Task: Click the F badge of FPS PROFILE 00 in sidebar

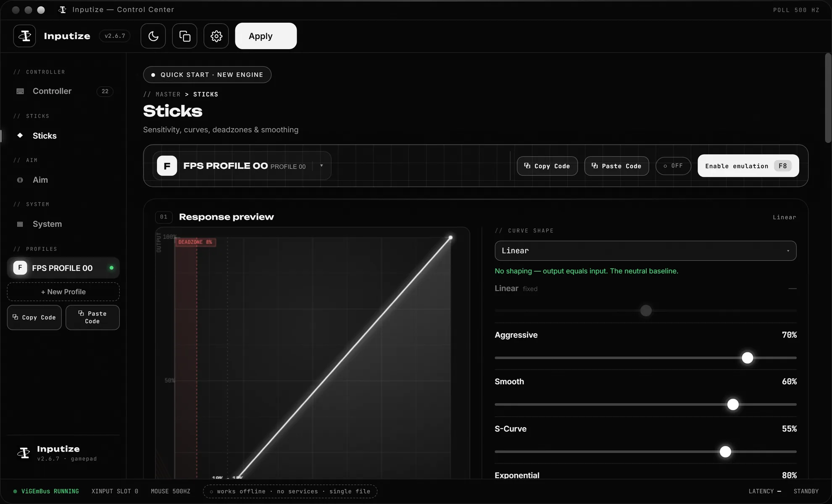Action: point(20,268)
